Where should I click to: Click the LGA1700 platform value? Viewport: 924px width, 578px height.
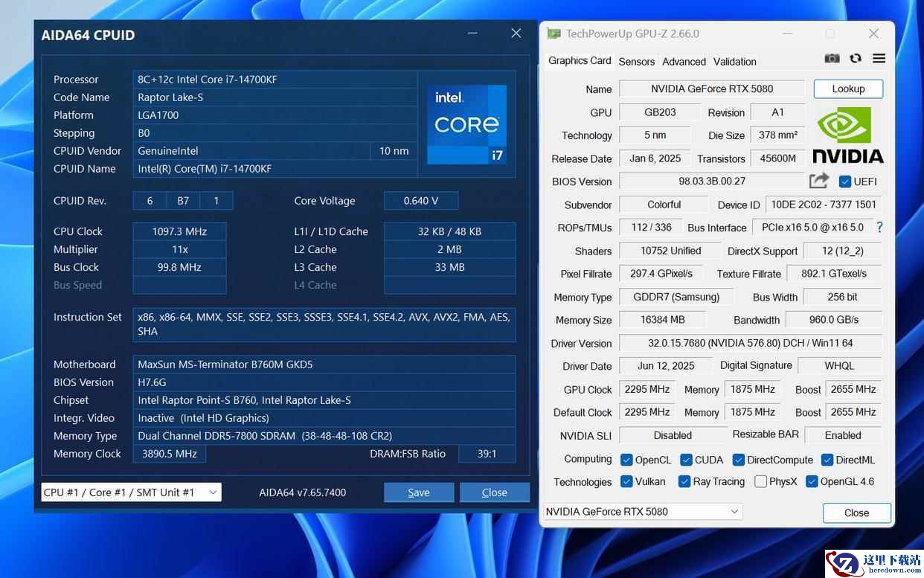click(275, 115)
